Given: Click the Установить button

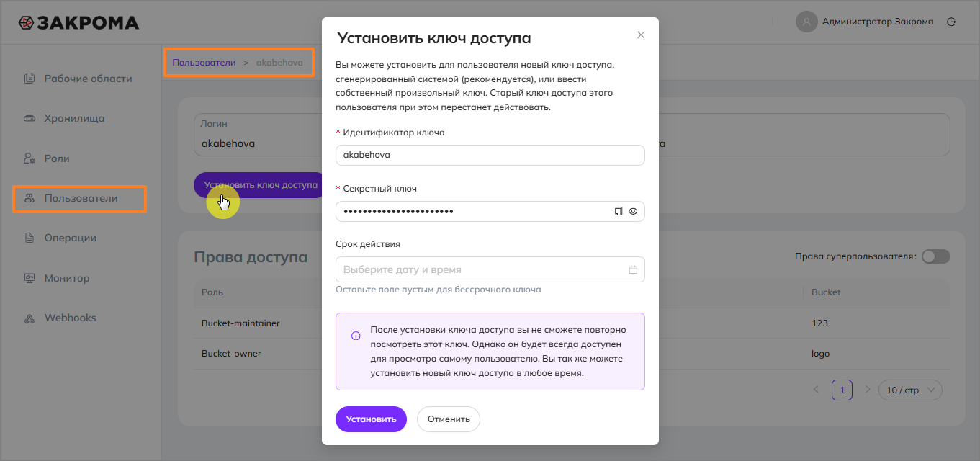Looking at the screenshot, I should coord(371,419).
